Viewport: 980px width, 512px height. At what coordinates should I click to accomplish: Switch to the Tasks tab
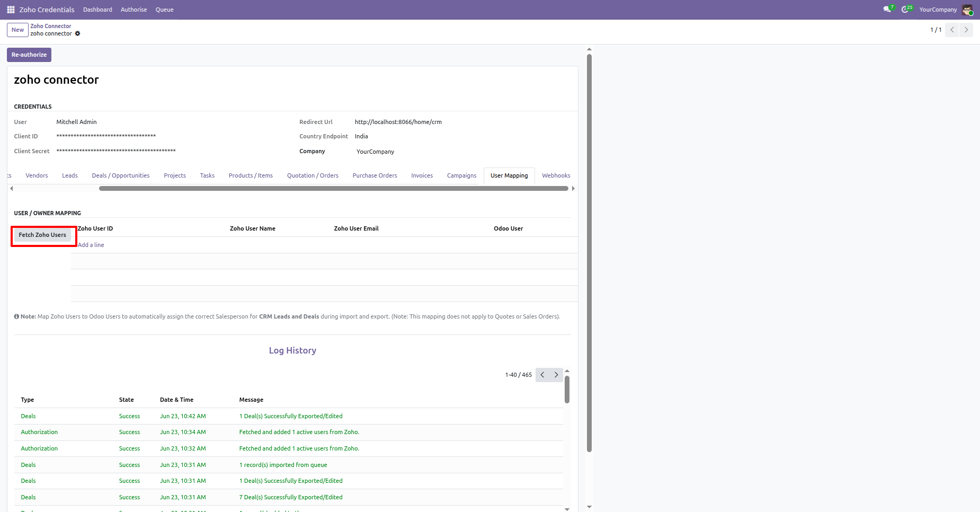[207, 175]
